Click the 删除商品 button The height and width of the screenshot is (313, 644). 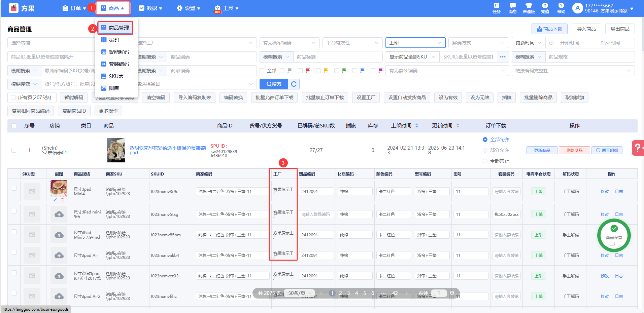point(574,150)
